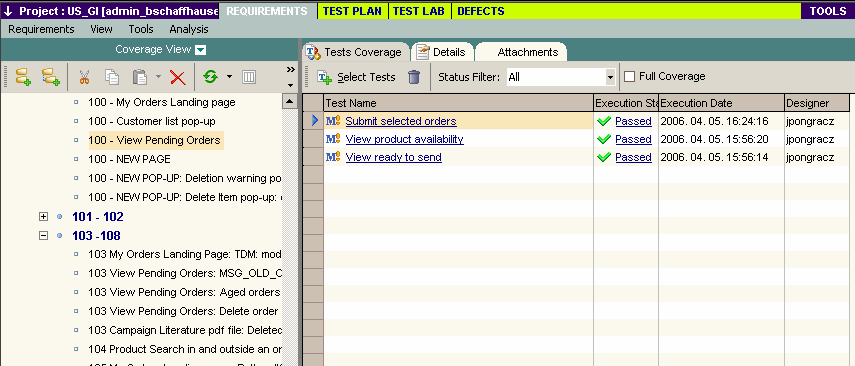Open the Tools menu in menu bar
Viewport: 855px width, 366px height.
tap(141, 29)
